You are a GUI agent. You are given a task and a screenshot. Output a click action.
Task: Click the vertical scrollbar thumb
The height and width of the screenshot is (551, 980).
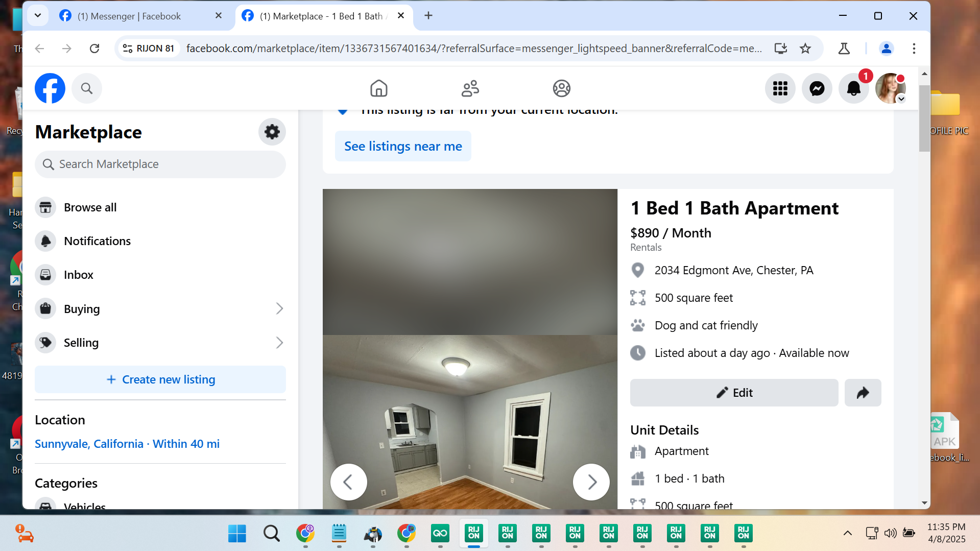(924, 118)
